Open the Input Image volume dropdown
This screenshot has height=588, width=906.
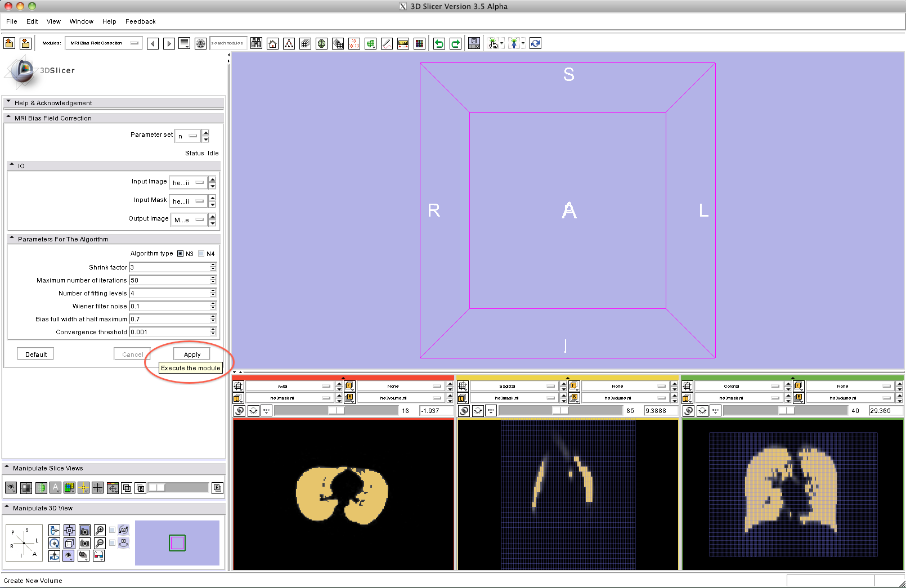point(188,183)
